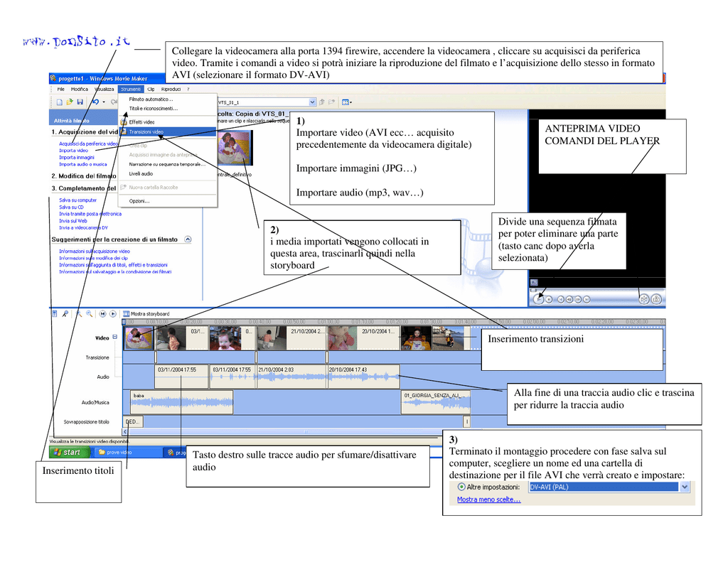The width and height of the screenshot is (728, 562).
Task: Open the views icon in the toolbar
Action: coord(346,102)
